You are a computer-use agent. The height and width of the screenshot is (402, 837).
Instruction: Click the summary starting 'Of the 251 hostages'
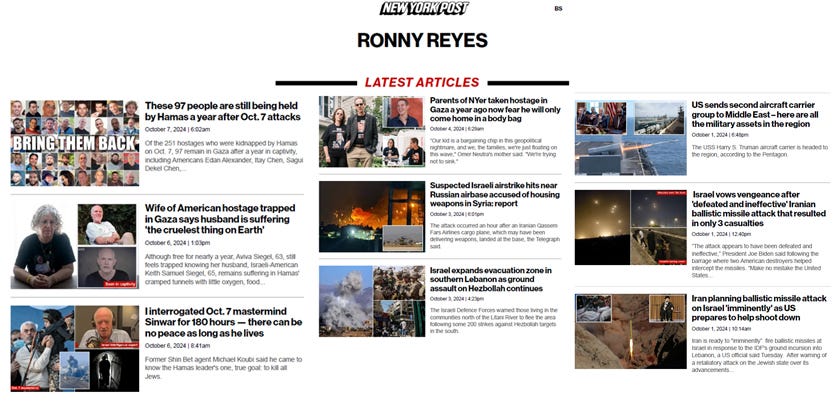coord(222,156)
